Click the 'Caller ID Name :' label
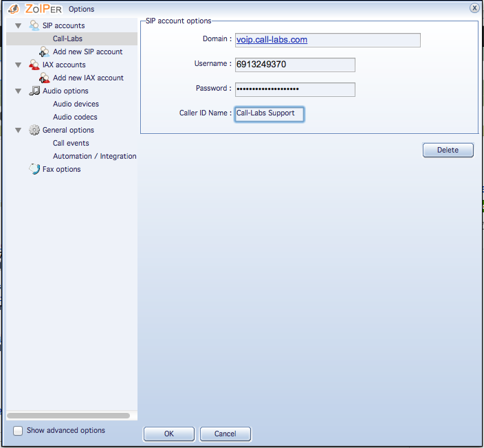The image size is (484, 448). pos(206,113)
